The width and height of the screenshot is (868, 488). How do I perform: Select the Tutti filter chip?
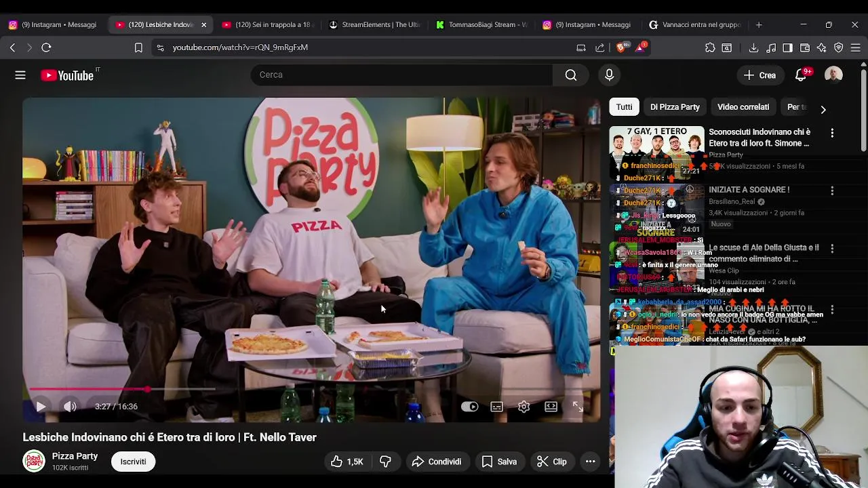click(x=625, y=107)
